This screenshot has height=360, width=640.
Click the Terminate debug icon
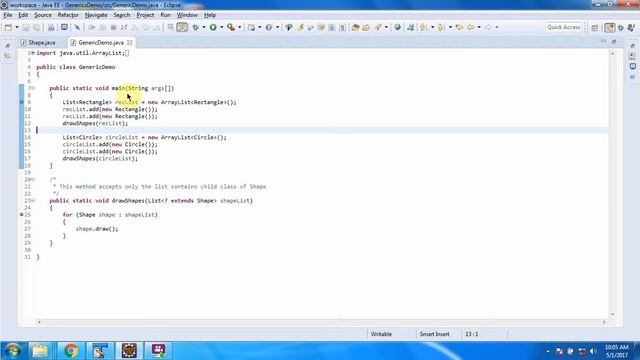(113, 27)
